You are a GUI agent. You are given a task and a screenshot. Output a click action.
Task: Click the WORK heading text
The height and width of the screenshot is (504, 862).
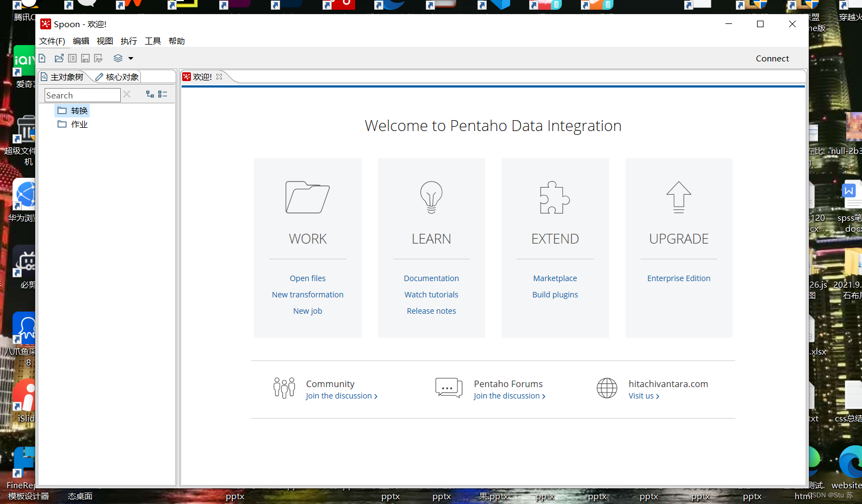(x=308, y=239)
